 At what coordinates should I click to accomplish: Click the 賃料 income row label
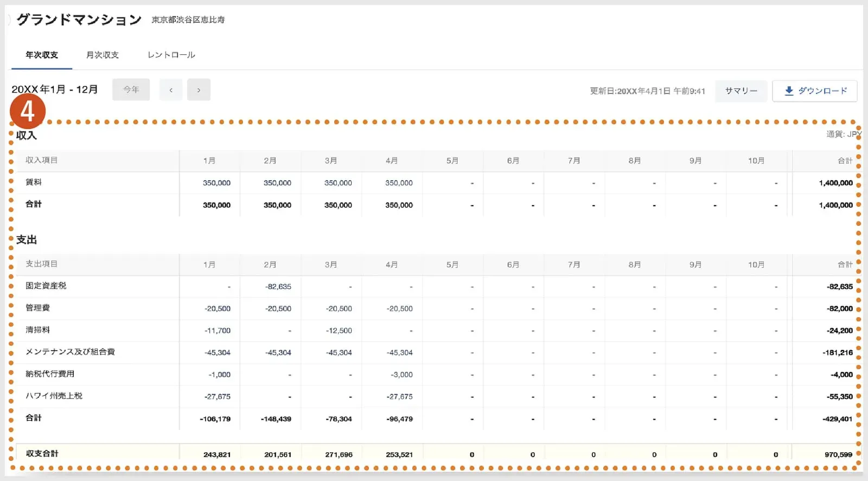[34, 182]
